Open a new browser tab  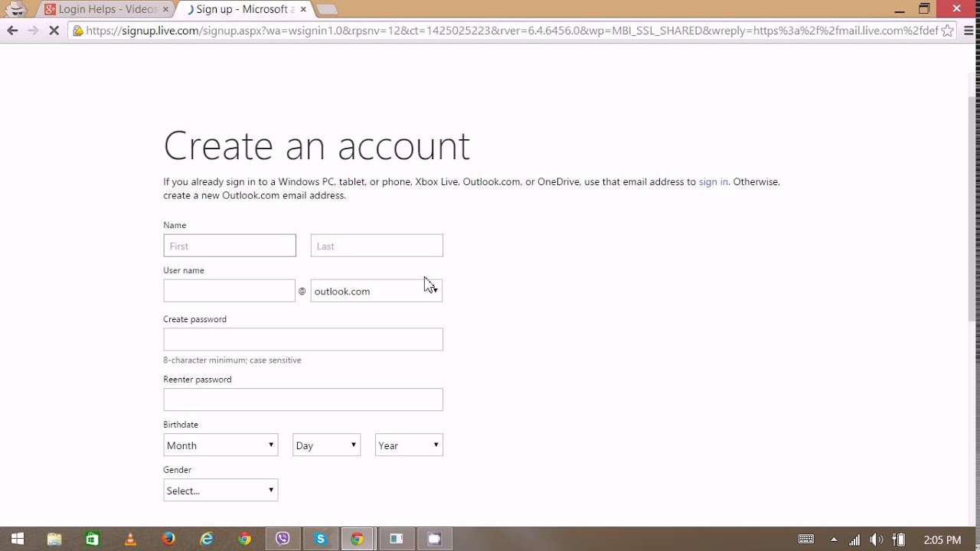point(327,10)
